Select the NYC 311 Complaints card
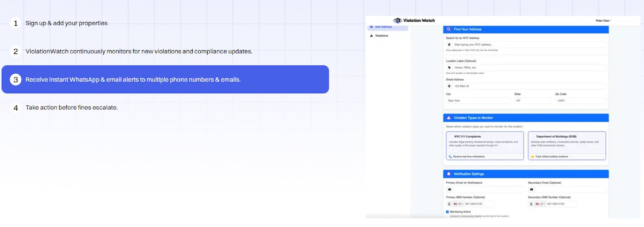Image resolution: width=644 pixels, height=227 pixels. coord(485,146)
